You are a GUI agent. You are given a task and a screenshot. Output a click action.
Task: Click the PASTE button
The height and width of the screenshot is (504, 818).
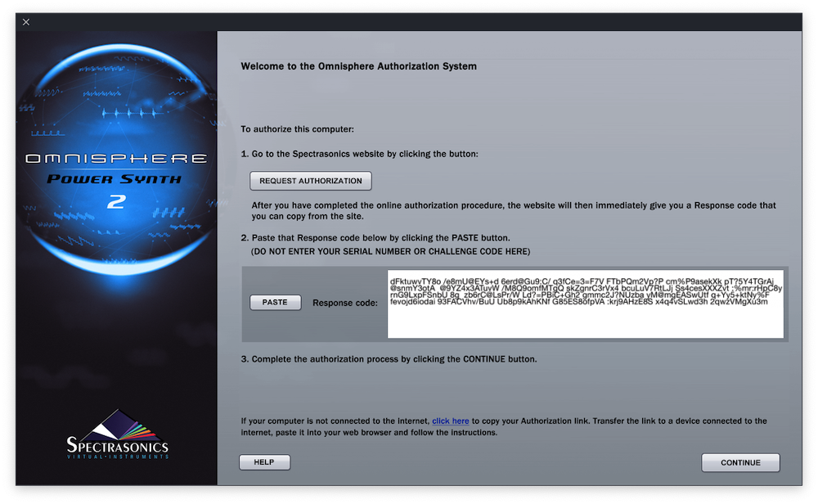(x=275, y=303)
